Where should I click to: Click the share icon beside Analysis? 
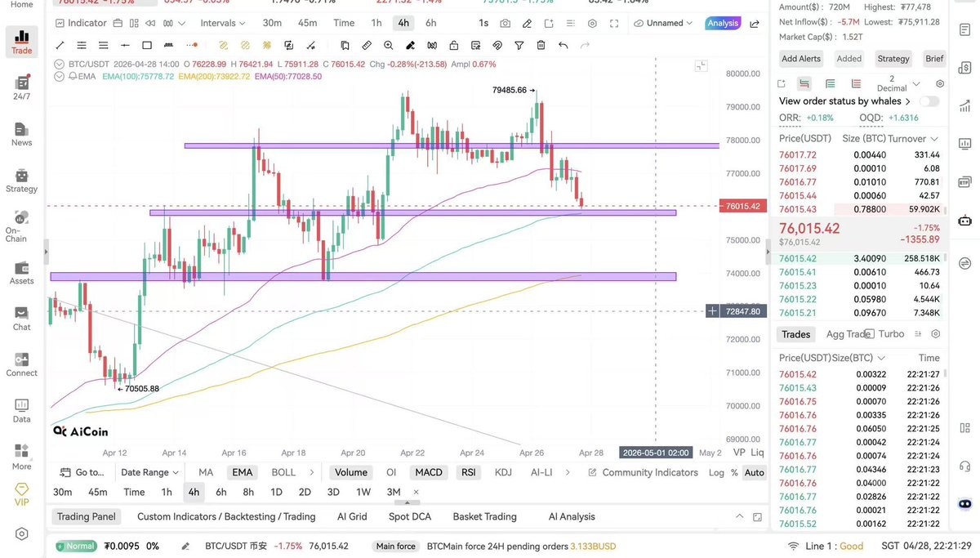click(x=755, y=24)
